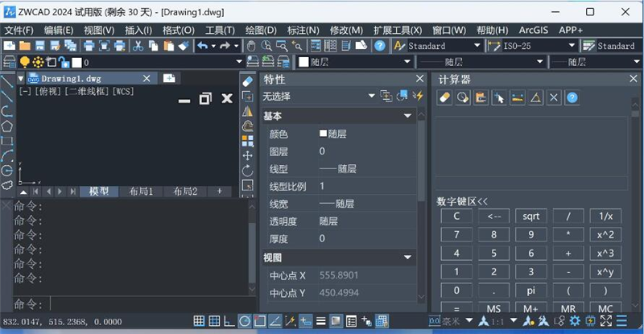This screenshot has width=644, height=334.
Task: Click the Quick Select lightning icon
Action: click(418, 96)
